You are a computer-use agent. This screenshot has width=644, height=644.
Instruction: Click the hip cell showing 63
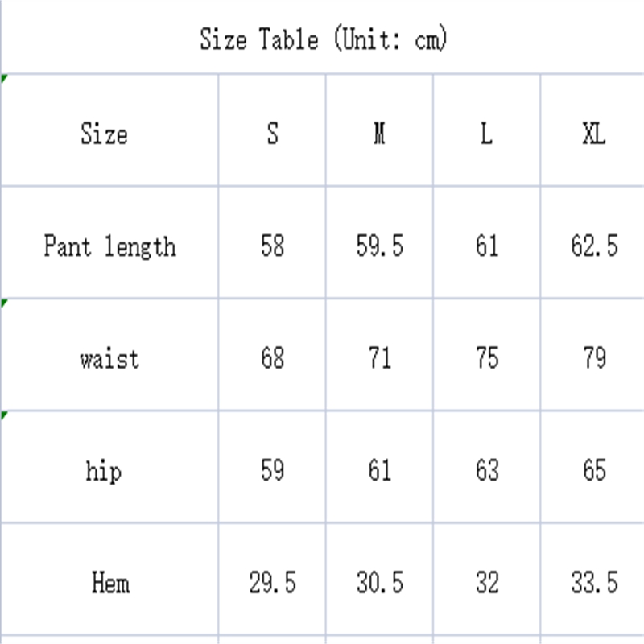click(486, 470)
